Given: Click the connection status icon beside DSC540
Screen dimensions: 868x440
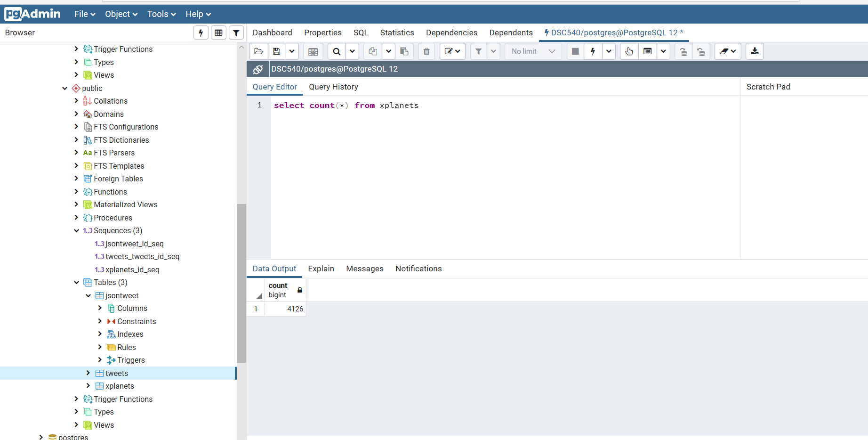Looking at the screenshot, I should pyautogui.click(x=258, y=69).
